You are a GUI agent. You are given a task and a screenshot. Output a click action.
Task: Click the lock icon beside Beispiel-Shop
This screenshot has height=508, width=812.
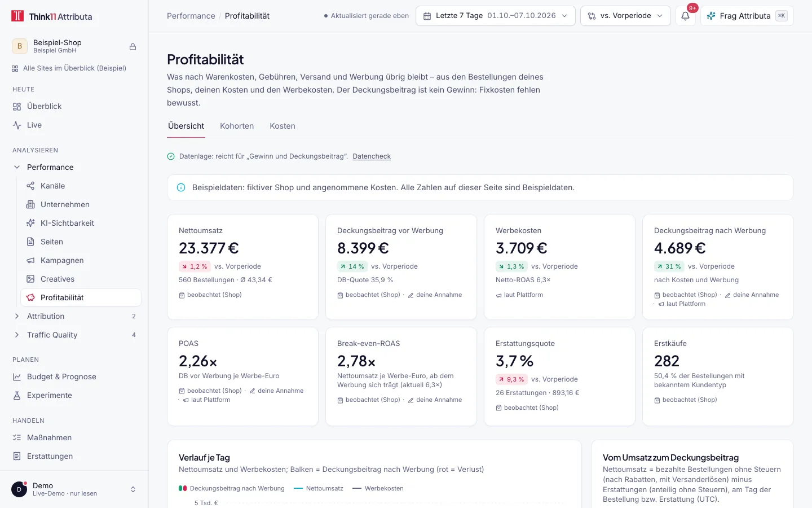coord(133,46)
